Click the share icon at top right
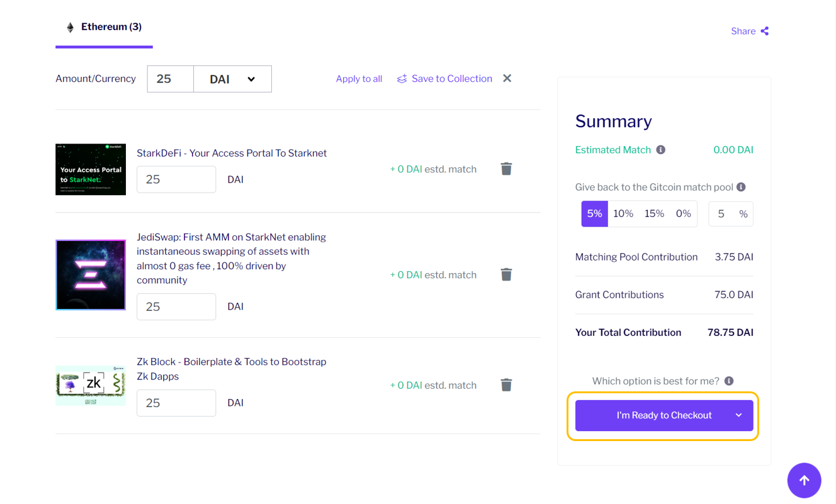Screen dimensions: 836x504 (x=764, y=31)
